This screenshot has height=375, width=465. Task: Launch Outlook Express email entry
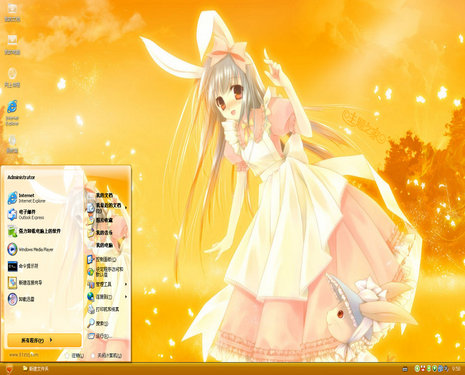click(26, 214)
